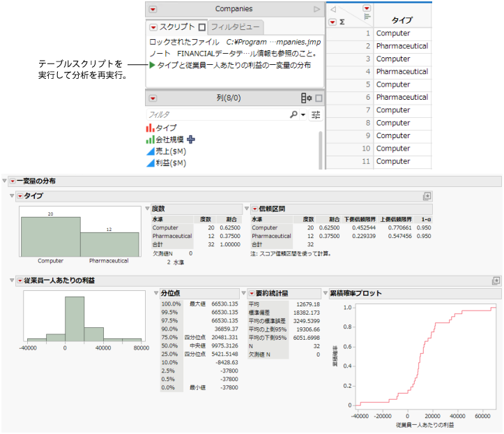
Task: Select the 売上($M) column in the list
Action: tap(170, 151)
